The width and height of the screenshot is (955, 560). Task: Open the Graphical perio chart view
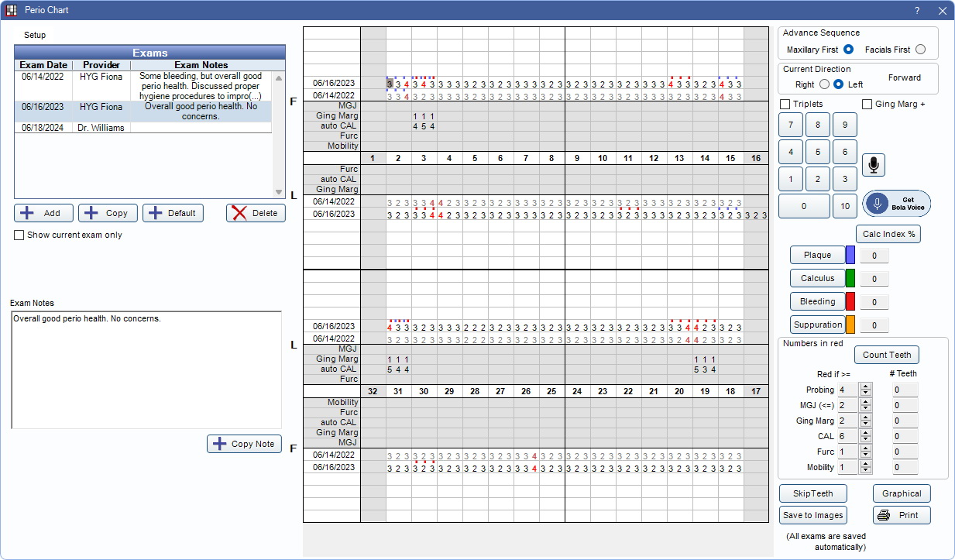(x=902, y=493)
